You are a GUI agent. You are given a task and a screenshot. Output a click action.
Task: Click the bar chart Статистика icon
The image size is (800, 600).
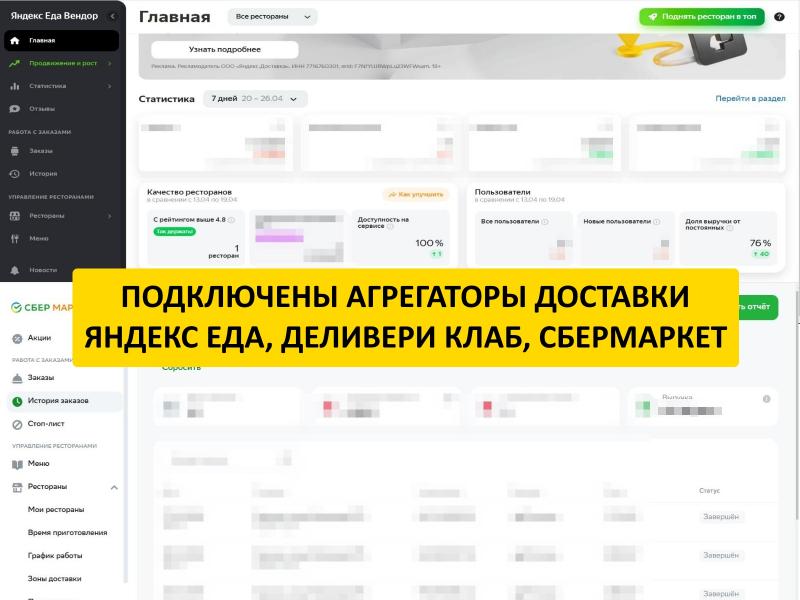(15, 86)
